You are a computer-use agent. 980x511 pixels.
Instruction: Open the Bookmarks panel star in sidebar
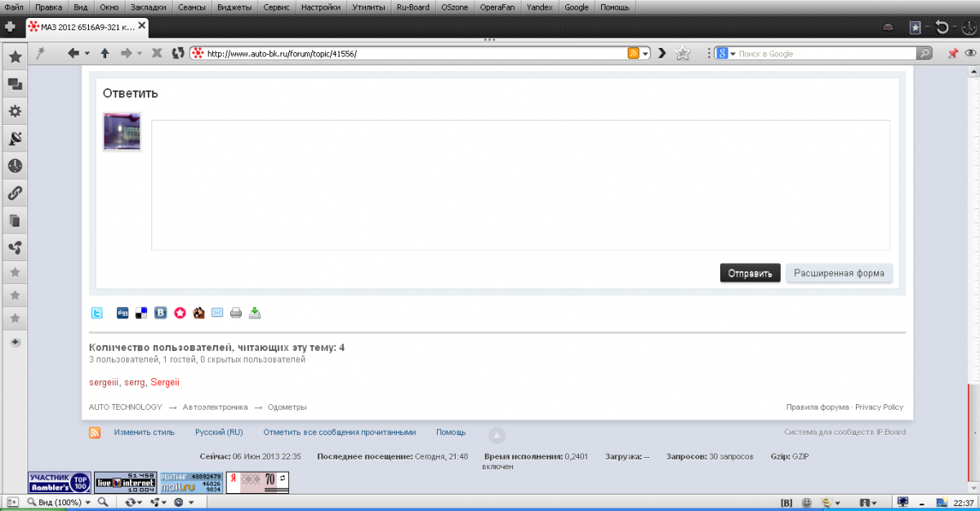point(15,57)
